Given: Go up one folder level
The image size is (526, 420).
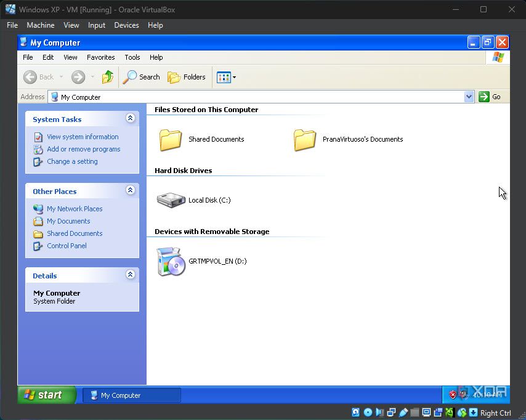Looking at the screenshot, I should point(108,77).
